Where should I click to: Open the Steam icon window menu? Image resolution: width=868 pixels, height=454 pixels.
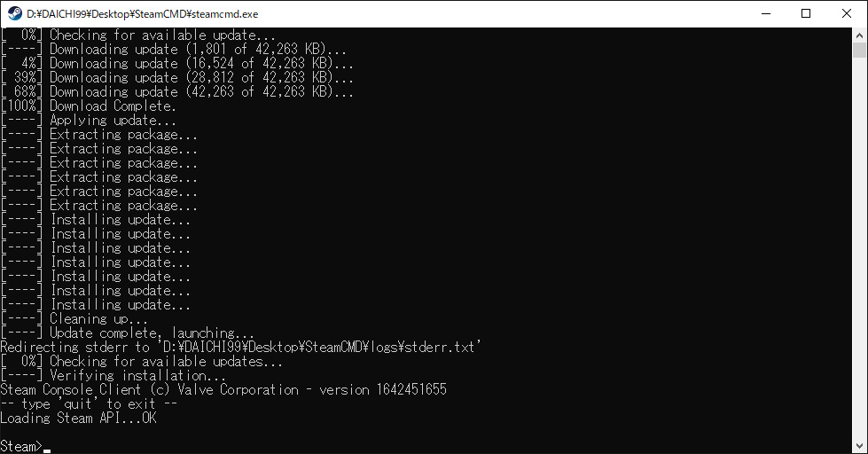click(15, 13)
